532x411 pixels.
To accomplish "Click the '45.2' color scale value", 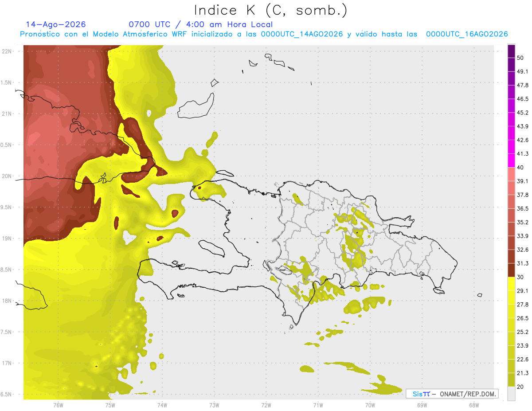I will 523,113.
